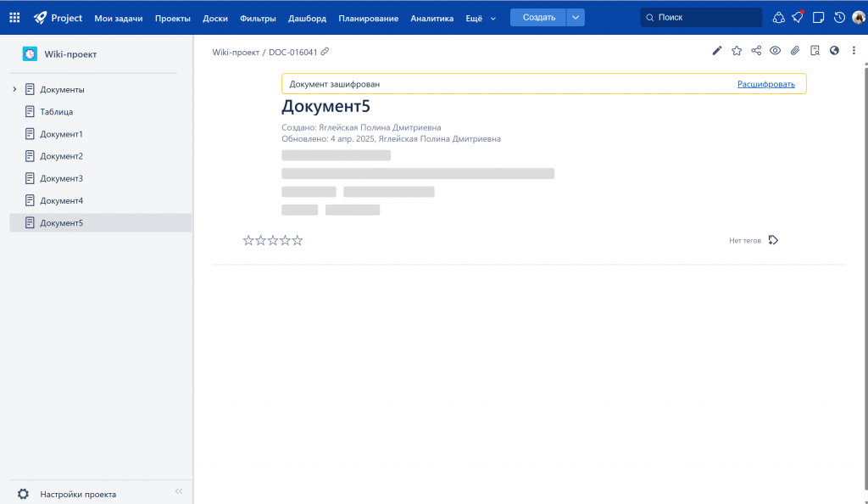The height and width of the screenshot is (504, 868).
Task: Share the document
Action: tap(756, 50)
